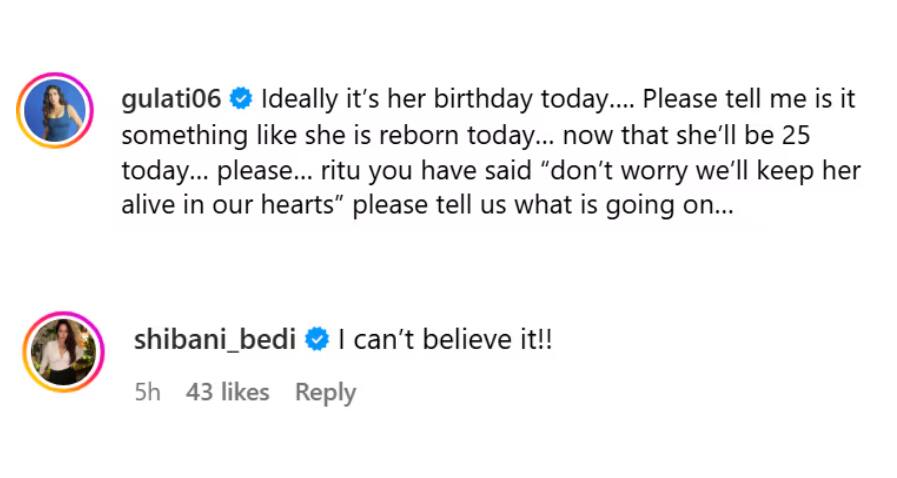Screen dimensions: 897x478
Task: View the 43 likes list
Action: tap(227, 393)
